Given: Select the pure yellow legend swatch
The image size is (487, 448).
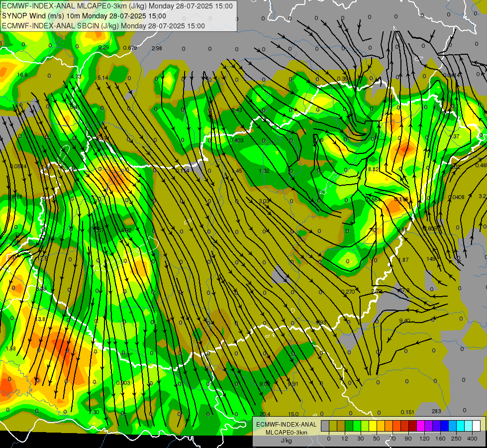Looking at the screenshot, I should pos(373,426).
